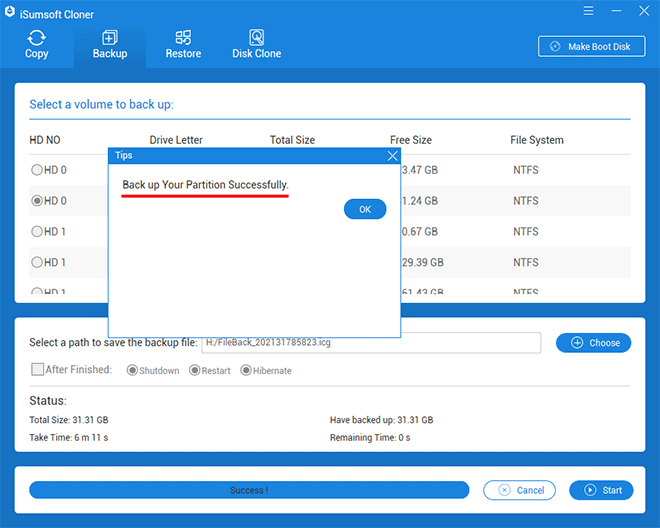Close the Tips dialog with X
Image resolution: width=660 pixels, height=528 pixels.
(x=392, y=155)
